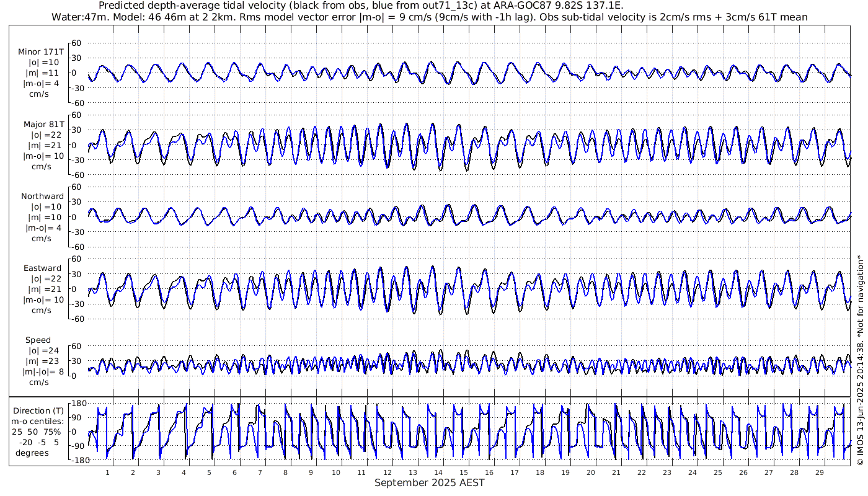
Task: Click day '19' on the date axis
Action: point(565,472)
